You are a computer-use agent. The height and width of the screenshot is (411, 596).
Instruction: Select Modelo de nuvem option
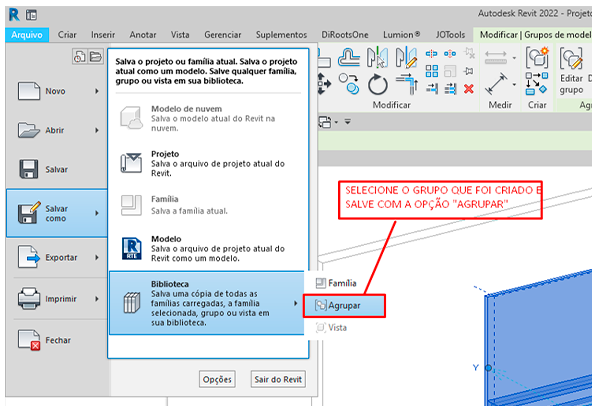208,118
